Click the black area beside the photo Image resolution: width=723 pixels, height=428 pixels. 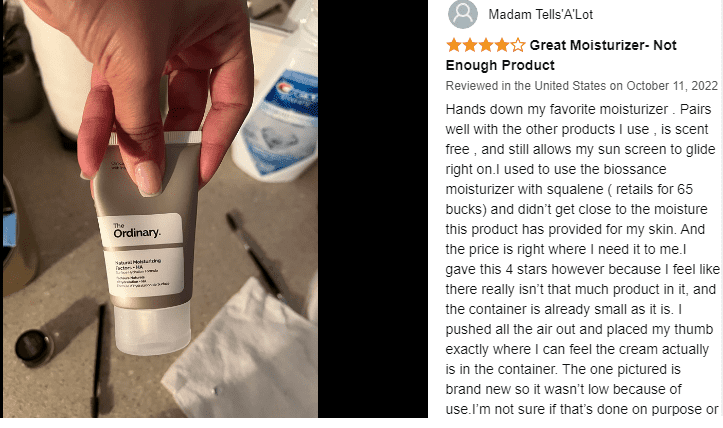pos(373,208)
